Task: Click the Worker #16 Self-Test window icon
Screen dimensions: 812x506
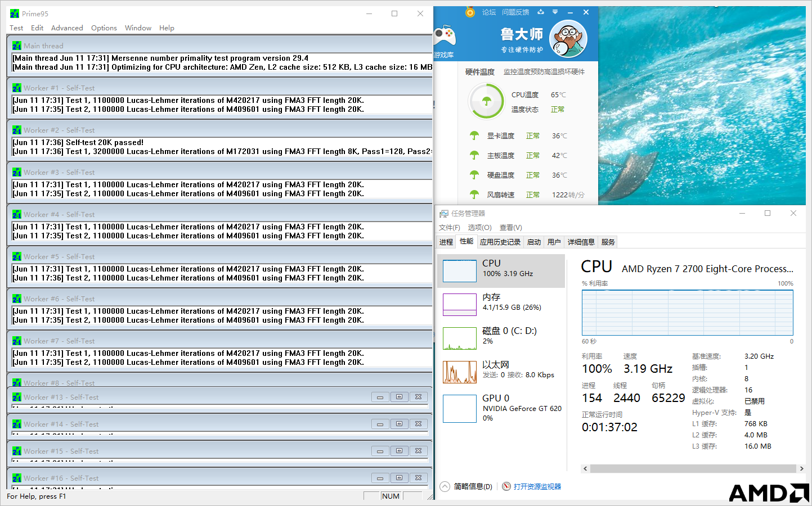Action: [x=17, y=478]
